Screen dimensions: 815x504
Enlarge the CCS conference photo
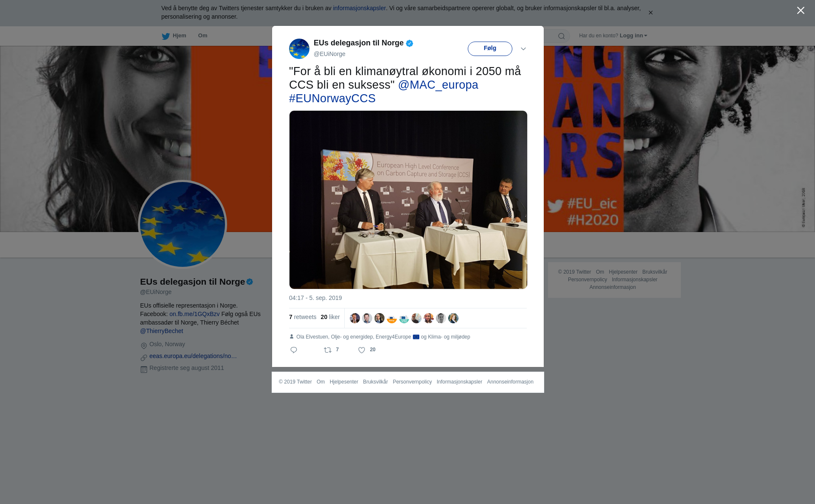(x=408, y=200)
